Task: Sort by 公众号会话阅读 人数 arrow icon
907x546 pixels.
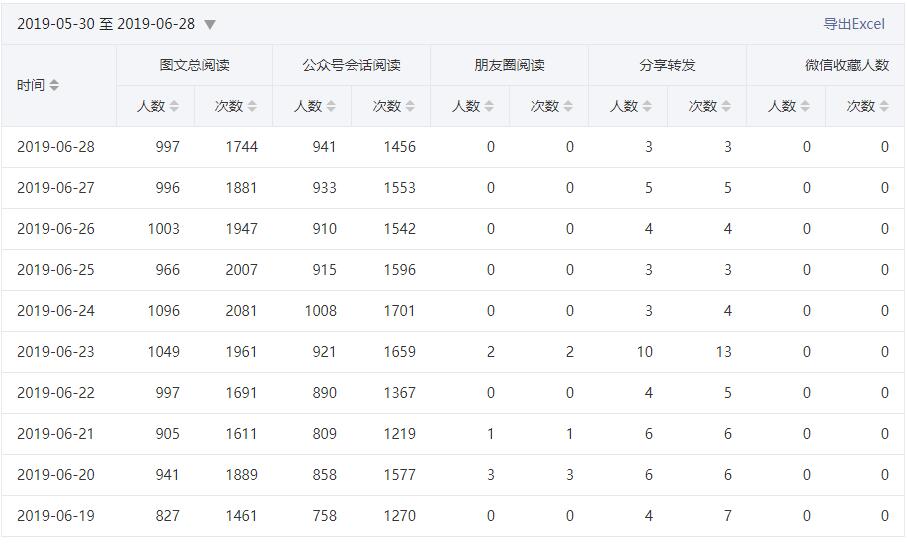Action: [x=331, y=106]
